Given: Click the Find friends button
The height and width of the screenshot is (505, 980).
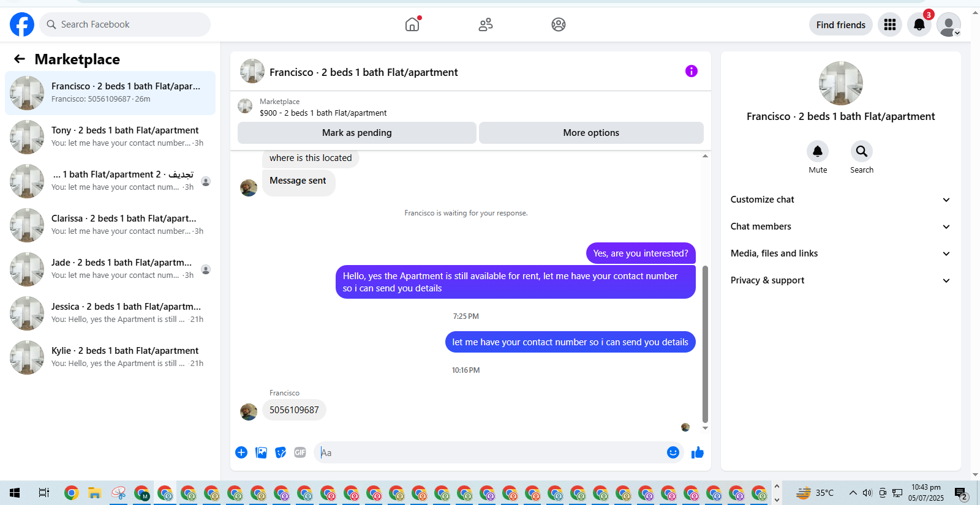Looking at the screenshot, I should [841, 24].
